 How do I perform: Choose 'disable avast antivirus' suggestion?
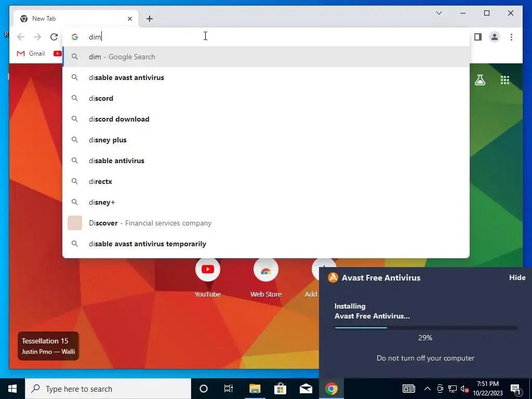(x=266, y=77)
